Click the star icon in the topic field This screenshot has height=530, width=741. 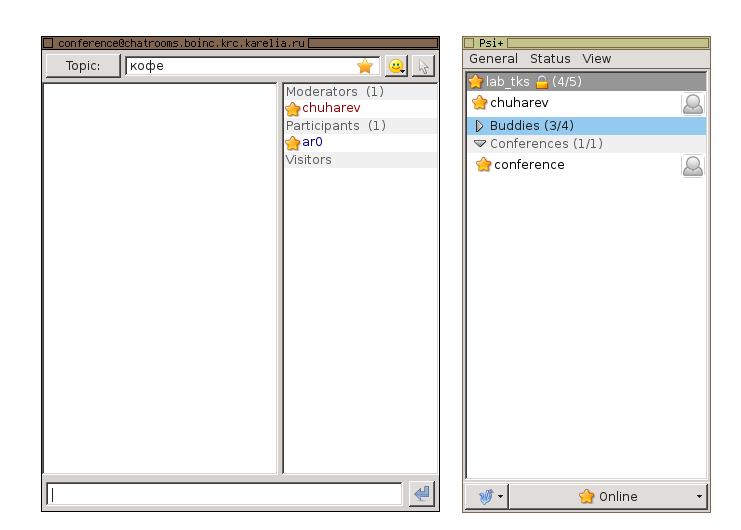coord(365,67)
